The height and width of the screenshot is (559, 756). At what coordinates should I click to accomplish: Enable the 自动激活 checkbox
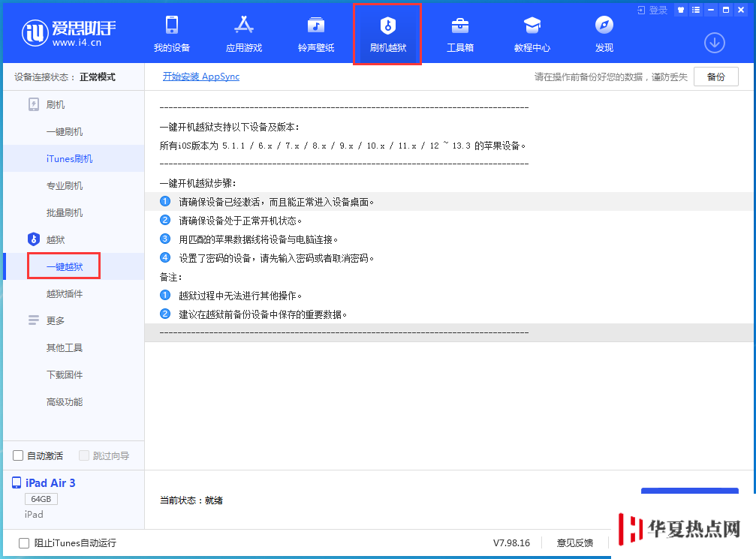click(x=18, y=455)
